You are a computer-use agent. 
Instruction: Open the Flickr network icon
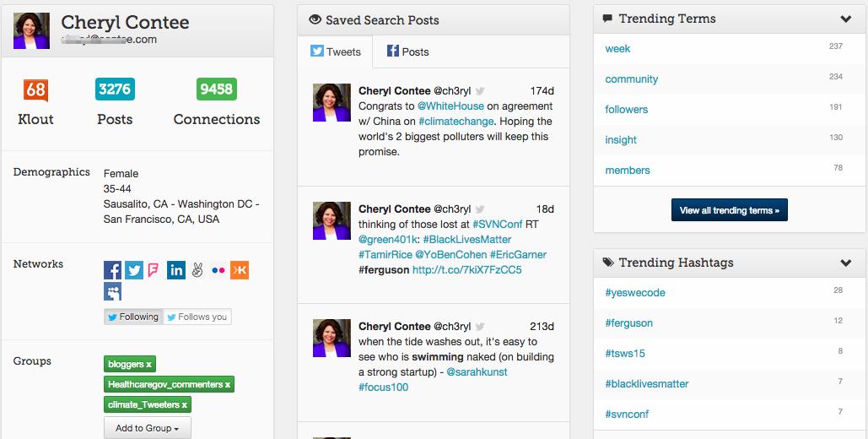tap(218, 270)
